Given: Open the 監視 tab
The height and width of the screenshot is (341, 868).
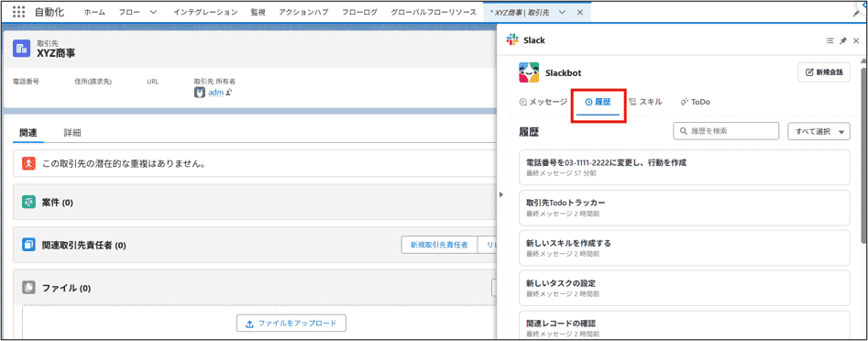Looking at the screenshot, I should 258,12.
